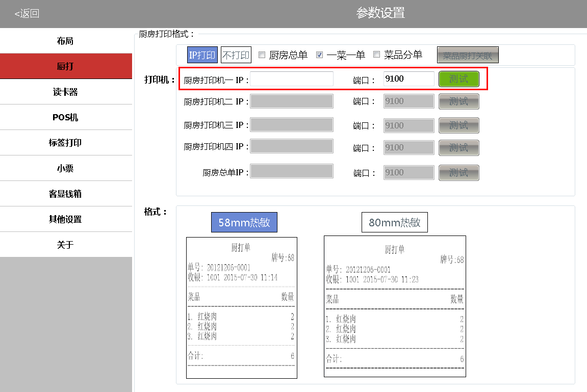Viewport: 587px width, 392px height.
Task: Uncheck the 一菜一单 checkbox
Action: click(319, 55)
